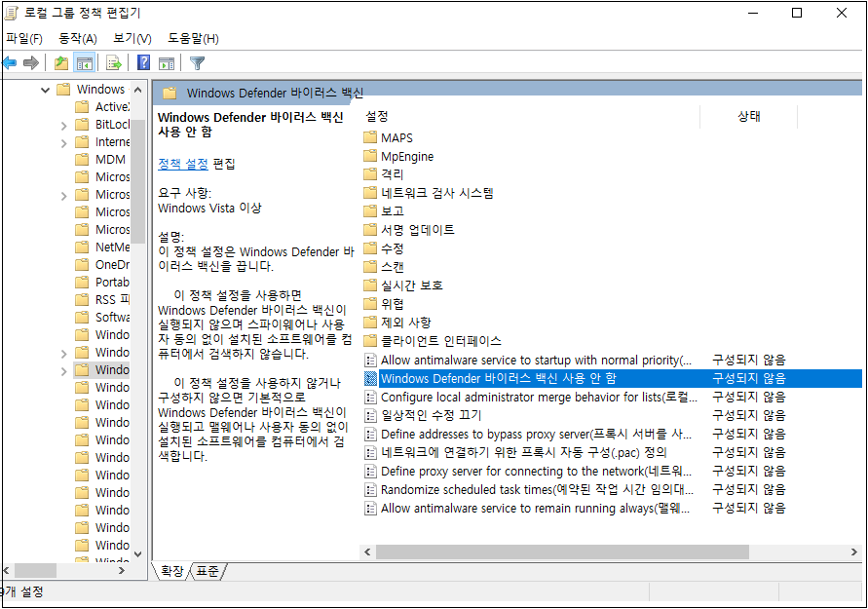Screen dimensions: 868x609
Task: Click the 정책 설정 link
Action: [x=183, y=164]
